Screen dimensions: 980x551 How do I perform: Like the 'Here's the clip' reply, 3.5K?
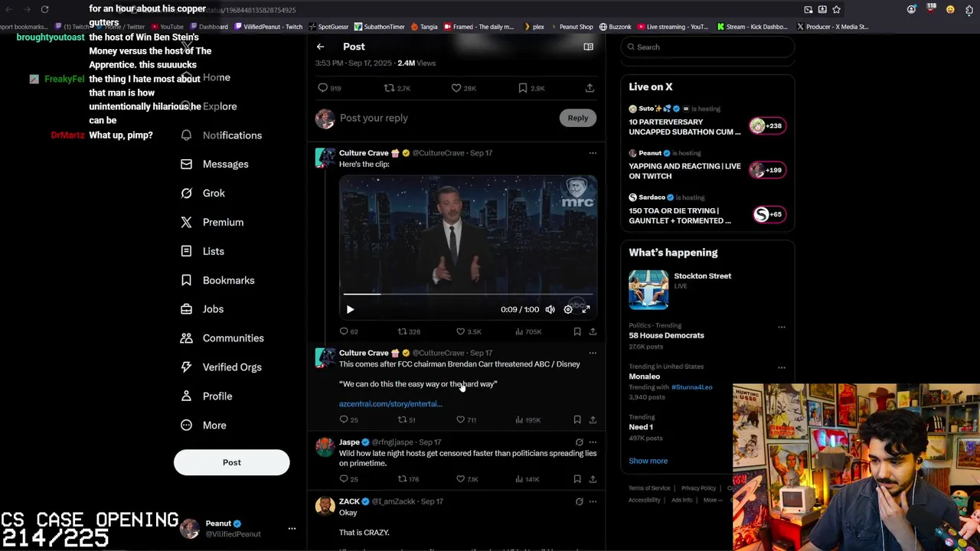click(x=469, y=331)
